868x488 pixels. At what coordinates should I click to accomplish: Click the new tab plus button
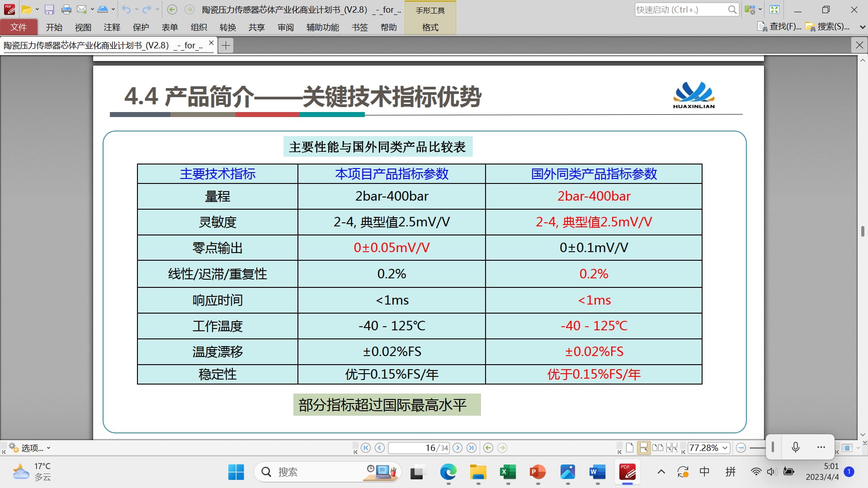coord(226,45)
